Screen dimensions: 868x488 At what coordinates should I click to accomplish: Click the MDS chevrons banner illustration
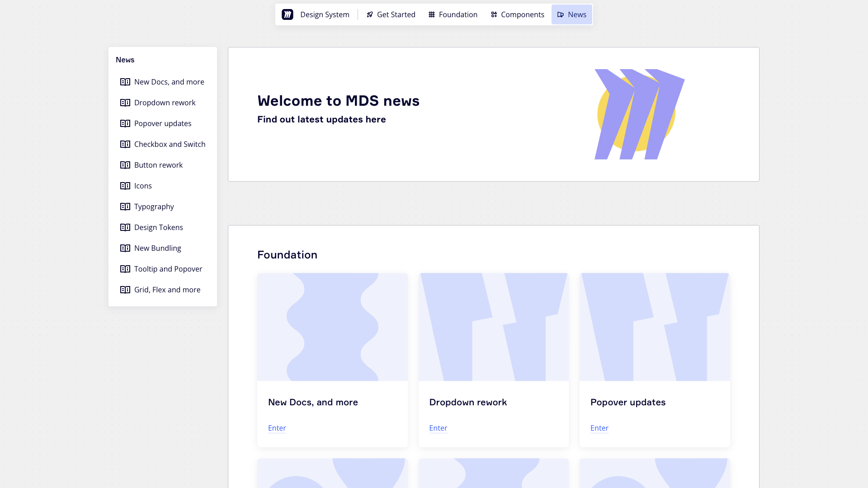639,114
